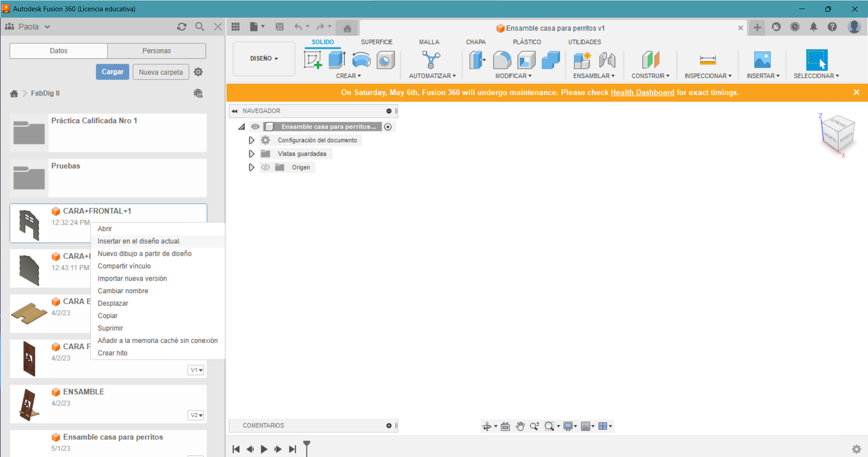Play the timeline
This screenshot has height=457, width=868.
pyautogui.click(x=264, y=449)
